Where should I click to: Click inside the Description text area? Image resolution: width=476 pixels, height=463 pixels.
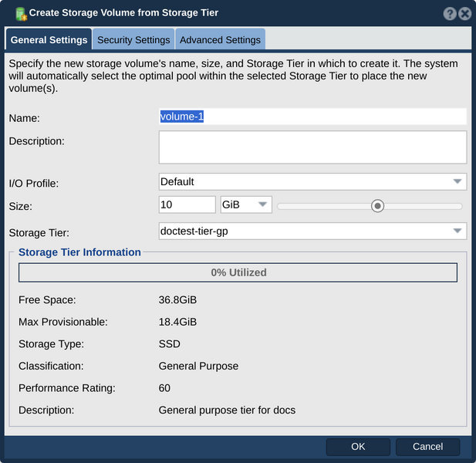[x=312, y=147]
